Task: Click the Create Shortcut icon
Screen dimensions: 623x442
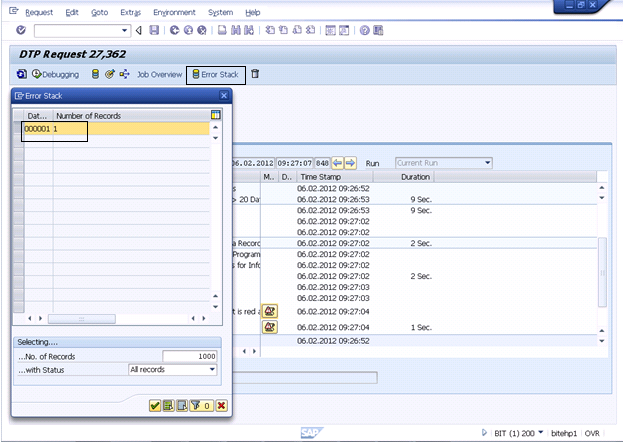Action: pos(344,30)
